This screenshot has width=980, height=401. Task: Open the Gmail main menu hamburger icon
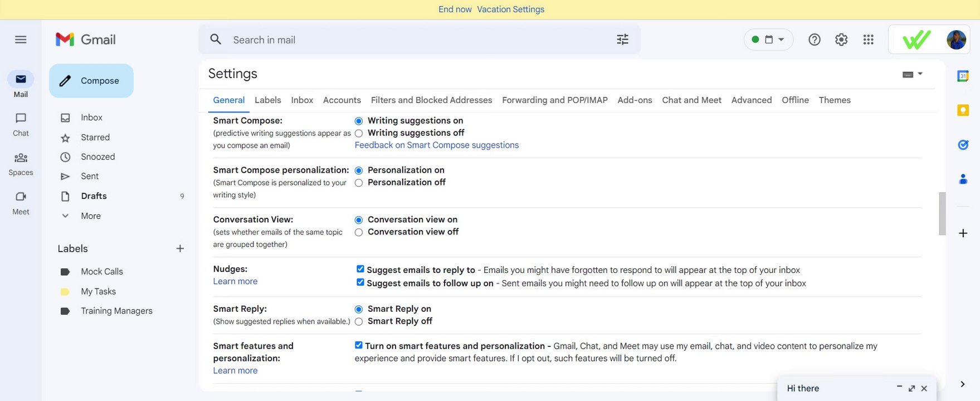21,40
